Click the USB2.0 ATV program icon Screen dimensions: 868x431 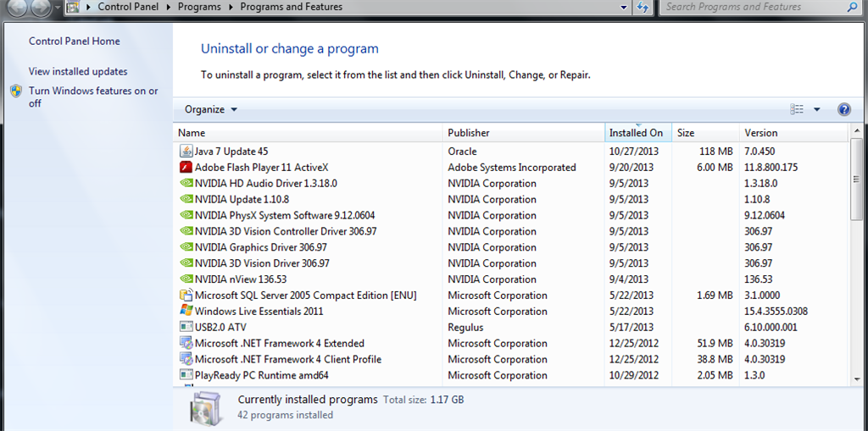[186, 327]
